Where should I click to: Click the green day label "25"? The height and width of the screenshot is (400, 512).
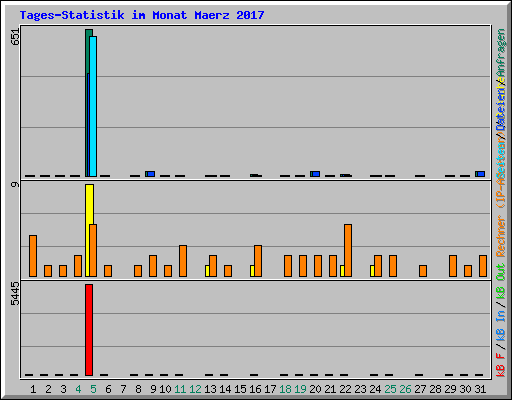[x=390, y=389]
